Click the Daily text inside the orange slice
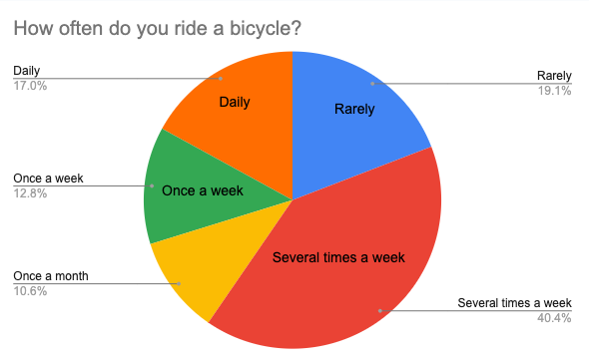The height and width of the screenshot is (364, 589). coord(235,102)
